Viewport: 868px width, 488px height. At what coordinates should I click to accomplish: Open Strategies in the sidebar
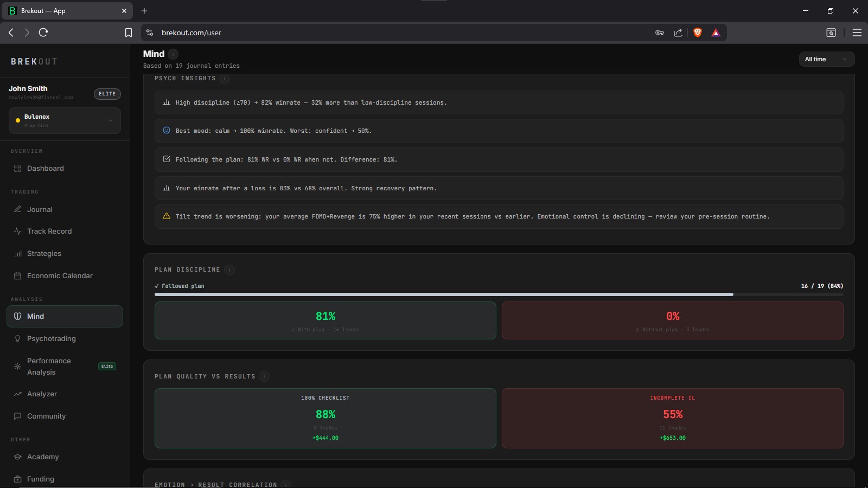tap(65, 253)
